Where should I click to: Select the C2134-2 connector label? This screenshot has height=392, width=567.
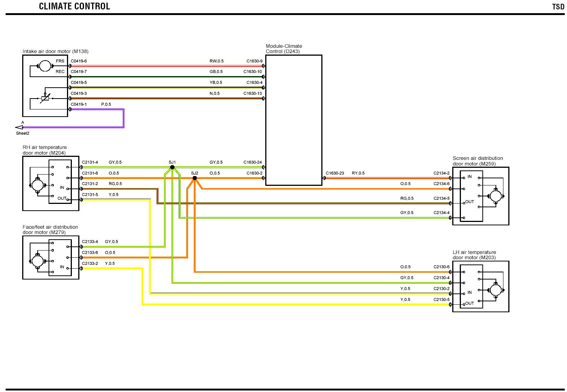click(441, 173)
